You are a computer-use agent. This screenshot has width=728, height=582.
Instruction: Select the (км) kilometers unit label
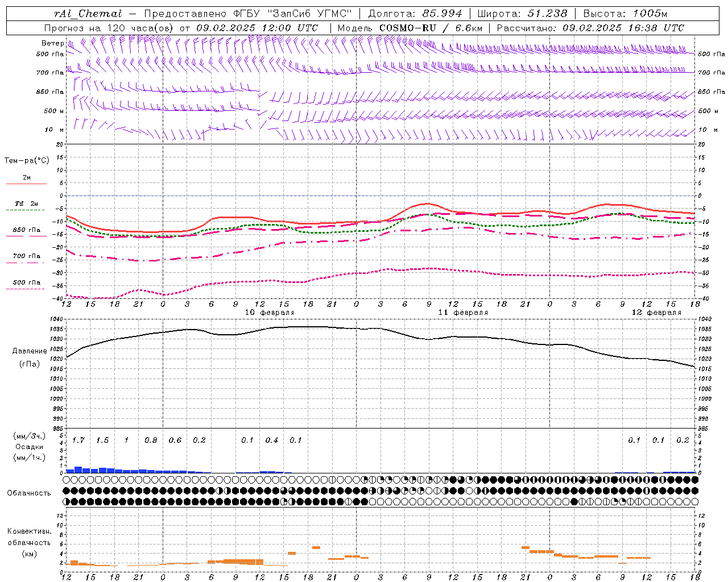tap(30, 553)
